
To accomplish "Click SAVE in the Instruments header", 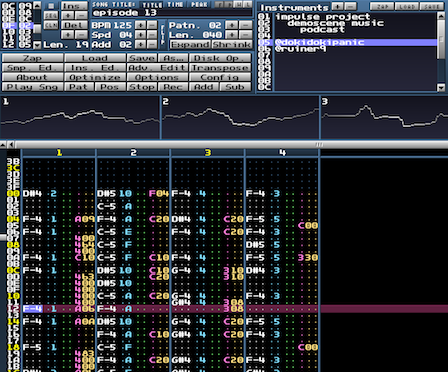I will (x=432, y=6).
